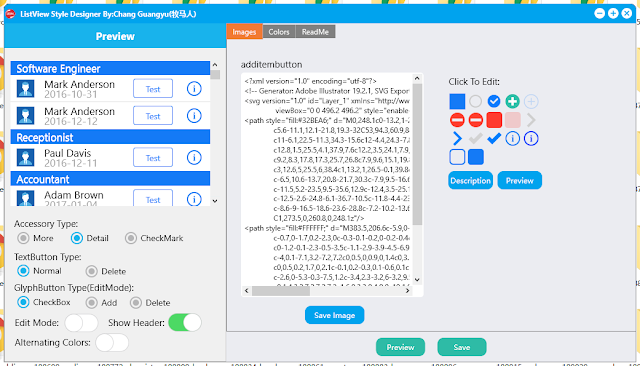Switch to Images tab
The image size is (640, 366).
coord(244,32)
